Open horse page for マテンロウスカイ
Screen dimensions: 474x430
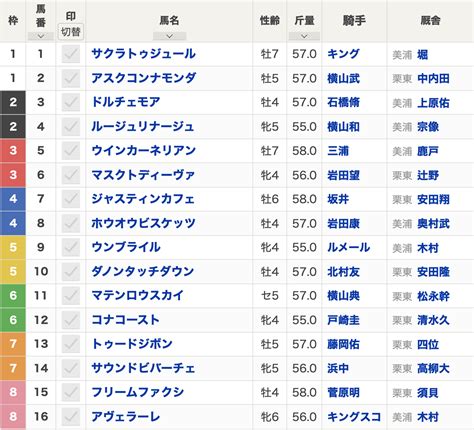point(137,295)
